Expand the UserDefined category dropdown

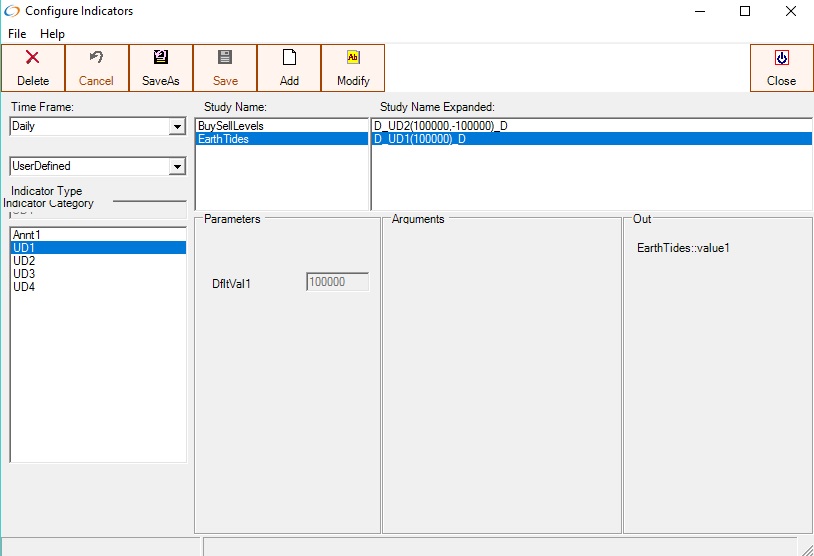click(178, 166)
